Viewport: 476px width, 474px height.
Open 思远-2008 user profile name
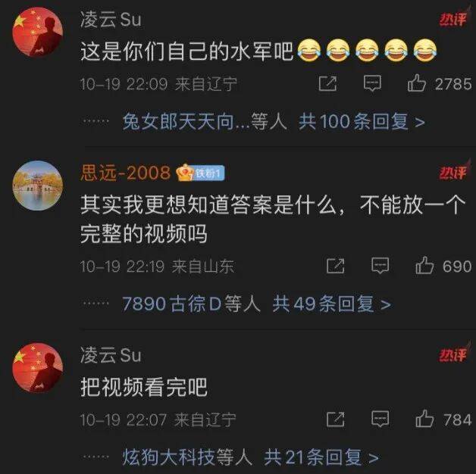click(x=125, y=173)
